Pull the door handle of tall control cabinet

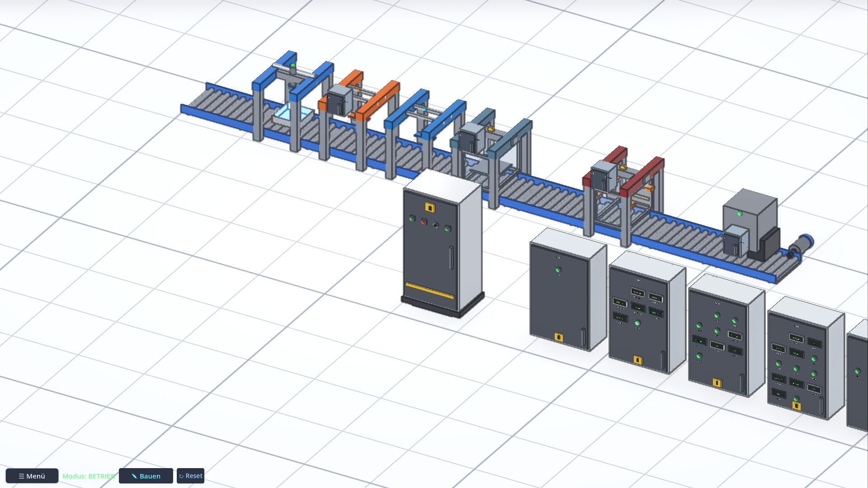(x=451, y=258)
